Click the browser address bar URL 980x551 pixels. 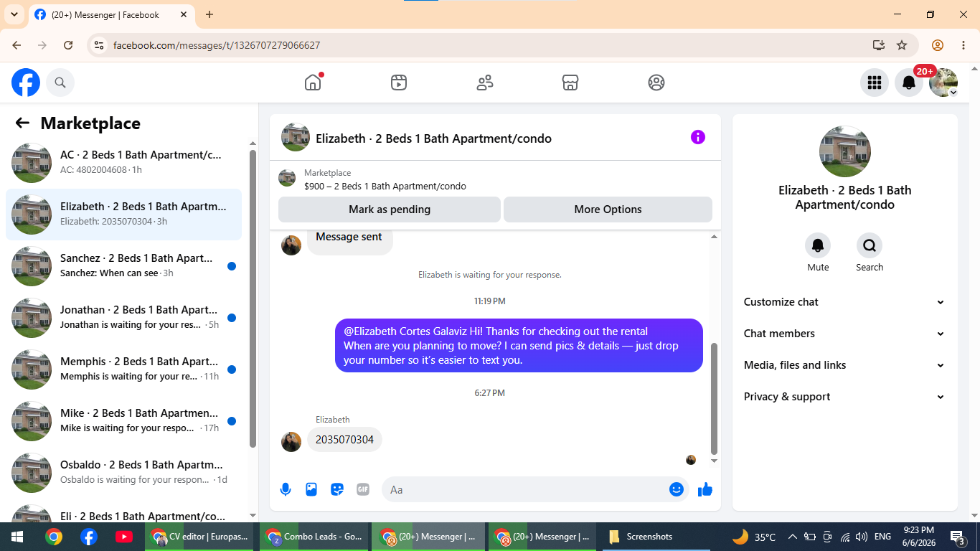point(217,45)
